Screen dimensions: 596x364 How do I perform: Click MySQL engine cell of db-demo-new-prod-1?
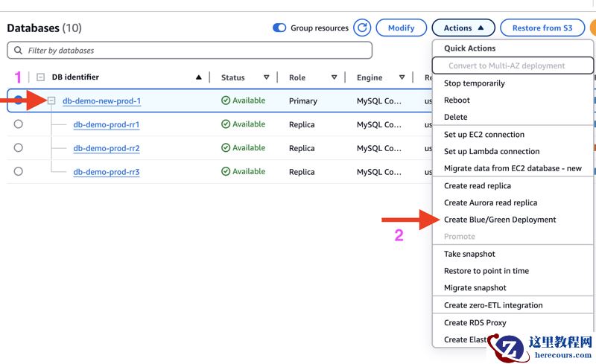click(378, 100)
